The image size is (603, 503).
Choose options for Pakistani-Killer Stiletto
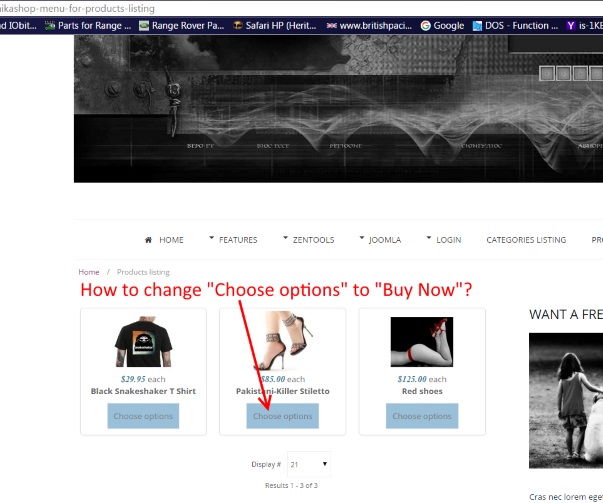click(x=283, y=416)
